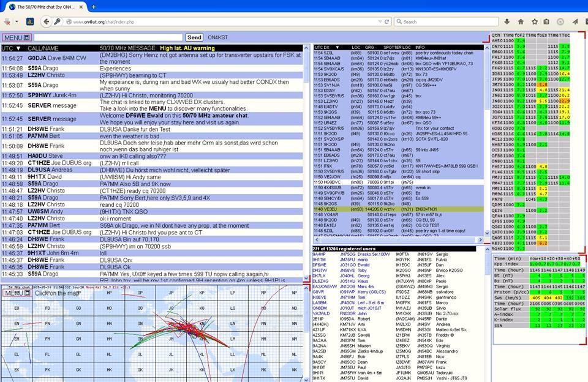Select user IK0FTA in users list

pyautogui.click(x=402, y=254)
